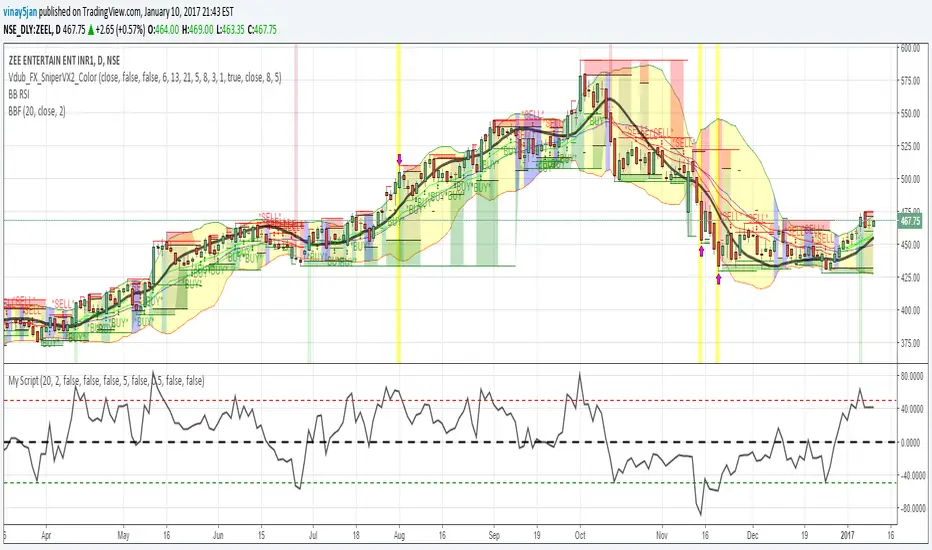Click the 550.00 price axis label
932x550 pixels.
coord(910,113)
